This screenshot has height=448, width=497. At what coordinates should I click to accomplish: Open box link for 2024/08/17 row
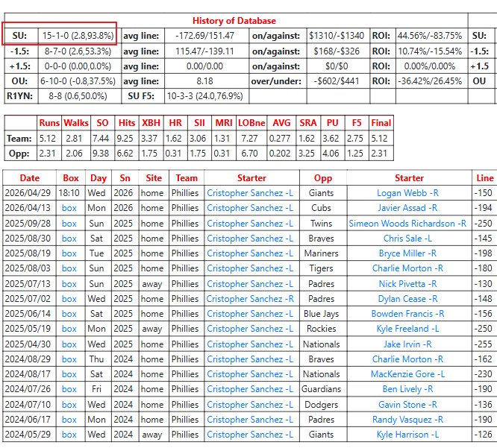[69, 374]
